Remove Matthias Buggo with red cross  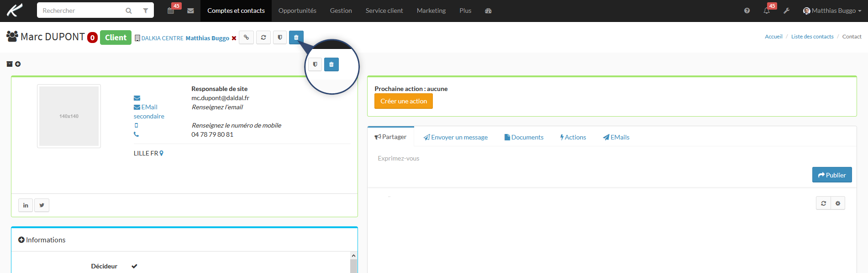coord(234,38)
